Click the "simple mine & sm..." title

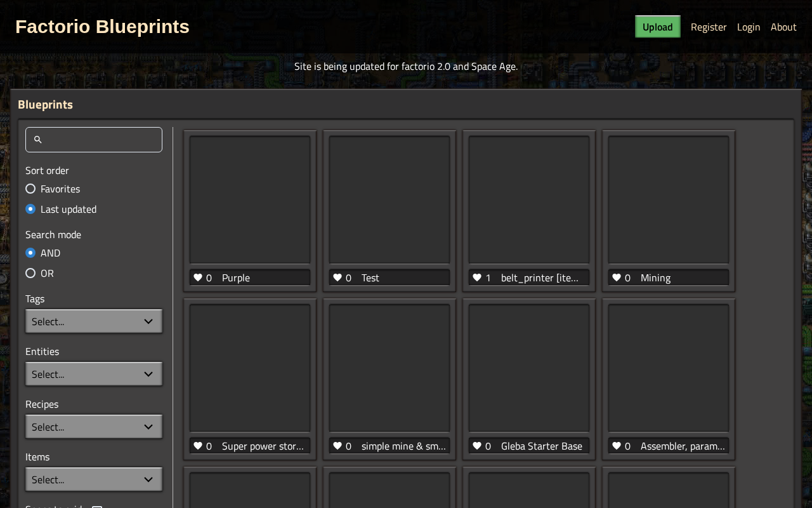(x=403, y=446)
